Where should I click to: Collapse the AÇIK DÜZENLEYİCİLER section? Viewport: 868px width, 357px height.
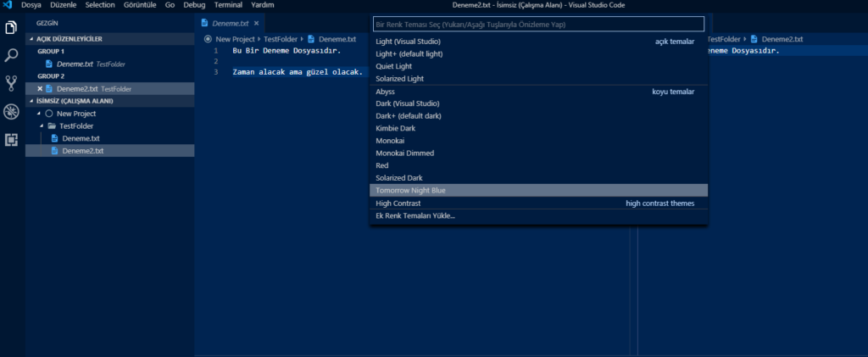[110, 39]
